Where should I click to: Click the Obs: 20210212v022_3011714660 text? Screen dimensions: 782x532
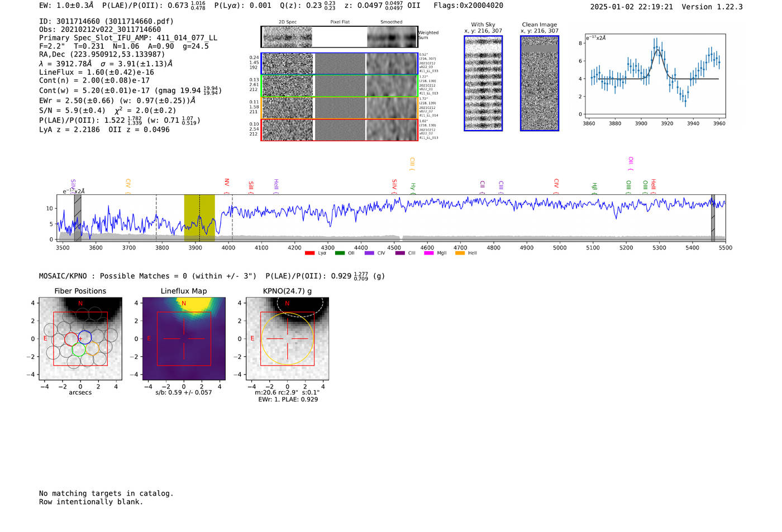tap(100, 30)
